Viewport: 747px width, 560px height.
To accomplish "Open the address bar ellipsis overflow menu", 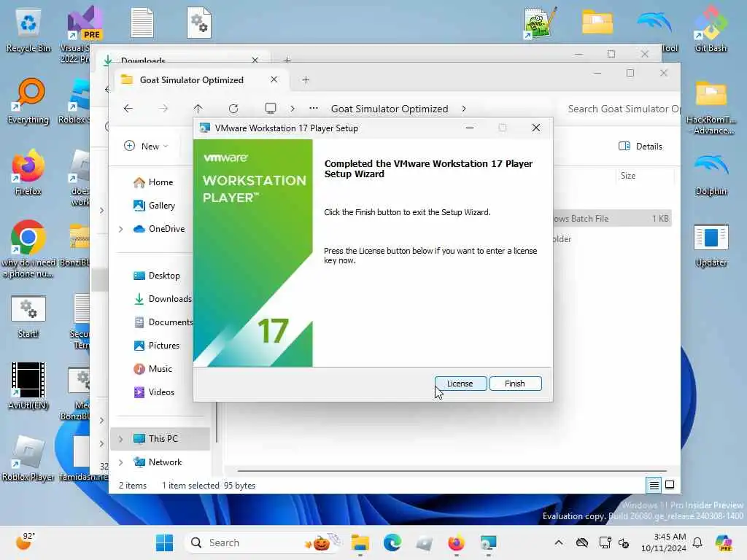I will click(x=314, y=109).
